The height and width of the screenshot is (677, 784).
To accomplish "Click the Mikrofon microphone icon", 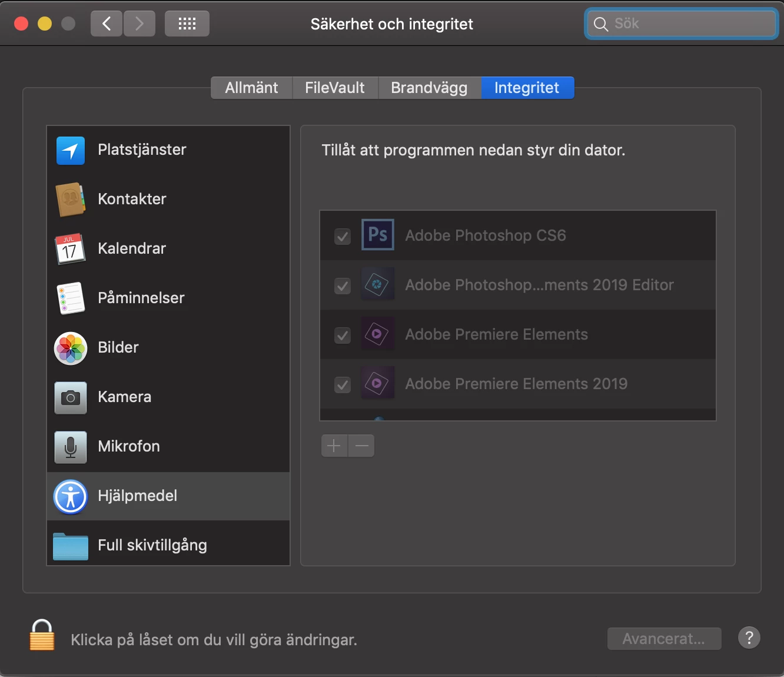I will click(71, 447).
